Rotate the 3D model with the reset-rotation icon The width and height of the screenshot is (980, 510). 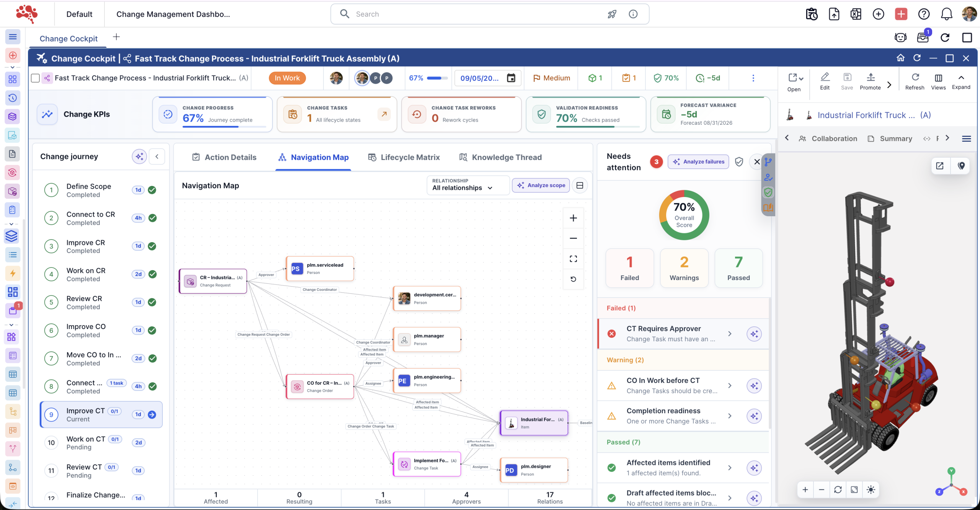(838, 490)
